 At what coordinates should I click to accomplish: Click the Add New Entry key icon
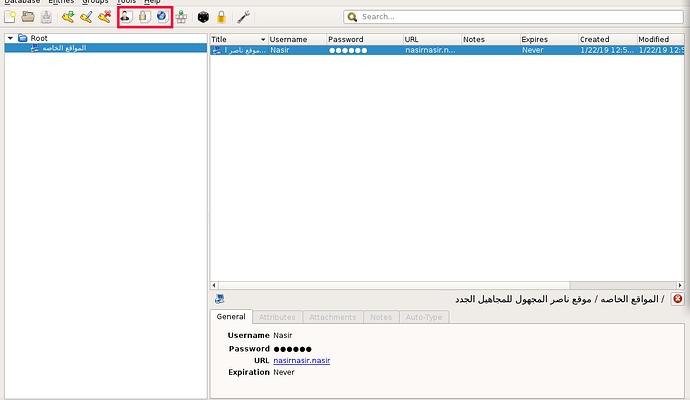pos(68,17)
